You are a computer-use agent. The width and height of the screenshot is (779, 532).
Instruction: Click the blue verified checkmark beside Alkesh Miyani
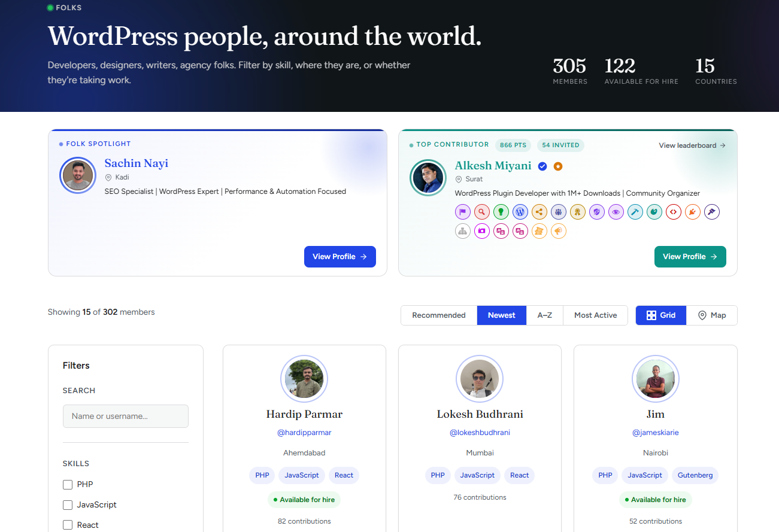(542, 166)
